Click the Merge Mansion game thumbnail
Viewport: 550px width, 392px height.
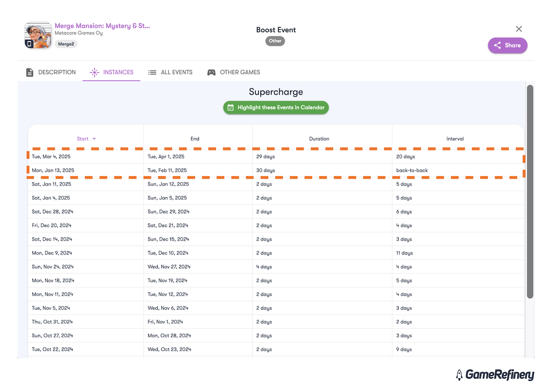click(x=38, y=35)
